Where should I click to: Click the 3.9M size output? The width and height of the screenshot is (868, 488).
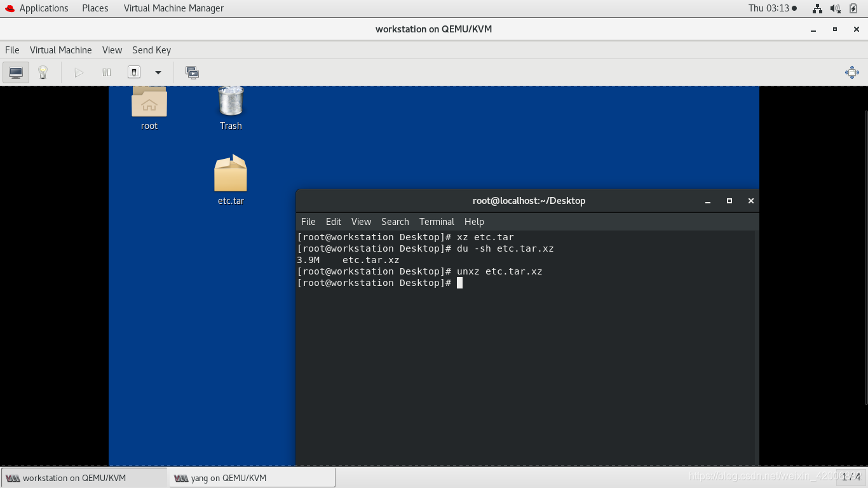(308, 260)
